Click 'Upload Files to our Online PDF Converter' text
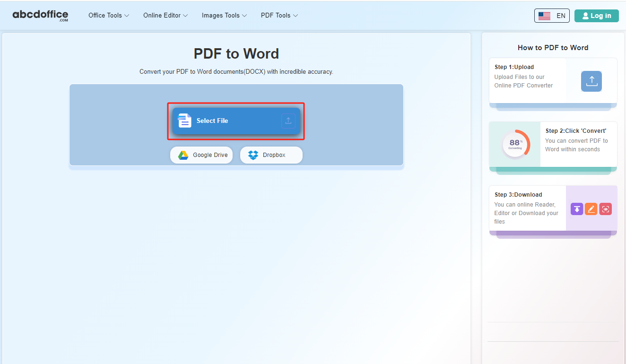 [x=524, y=81]
